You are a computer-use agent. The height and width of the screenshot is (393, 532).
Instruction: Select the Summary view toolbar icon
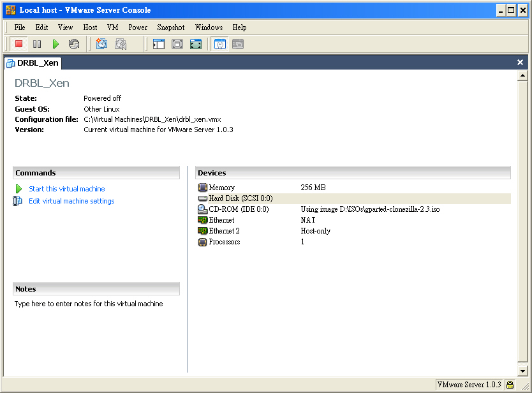[x=220, y=44]
